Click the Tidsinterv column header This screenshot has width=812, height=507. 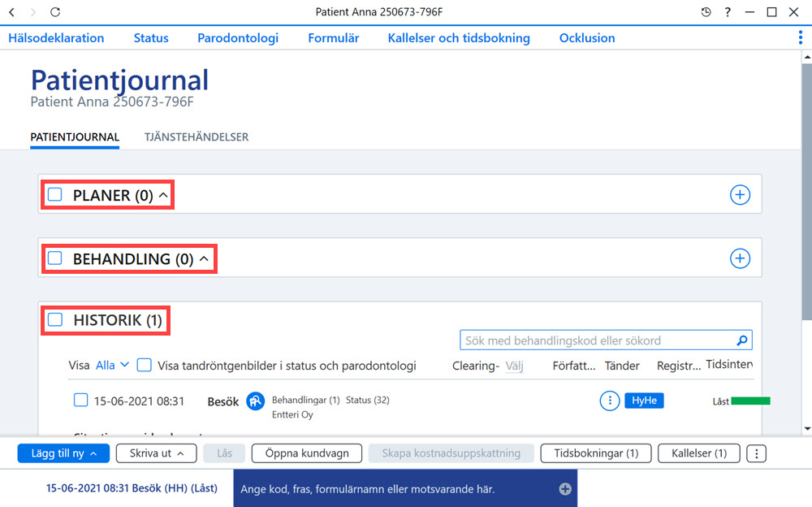[729, 364]
